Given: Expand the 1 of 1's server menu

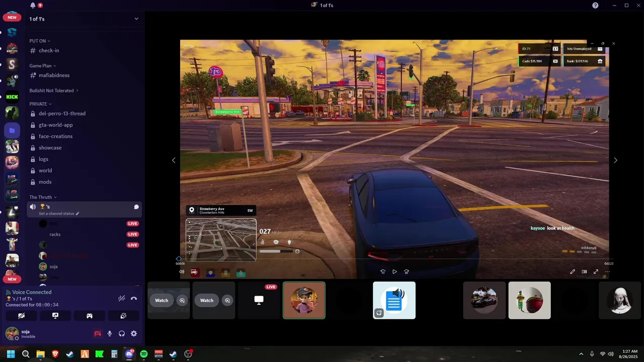Looking at the screenshot, I should point(136,19).
